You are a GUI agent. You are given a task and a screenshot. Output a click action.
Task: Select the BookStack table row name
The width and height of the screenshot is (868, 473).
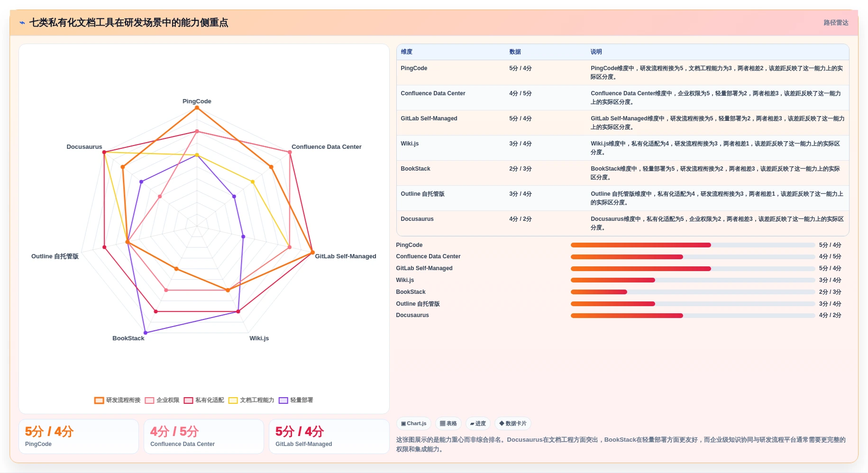tap(415, 169)
